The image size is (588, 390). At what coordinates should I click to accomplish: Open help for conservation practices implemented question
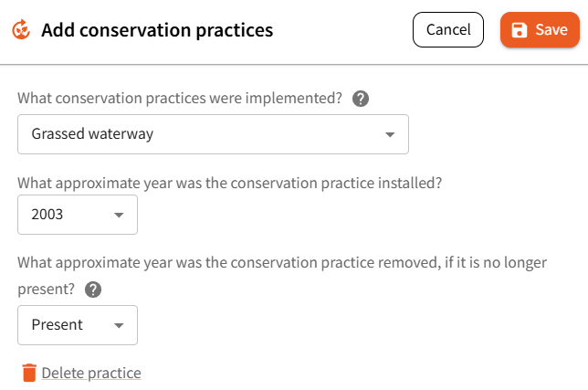(x=361, y=99)
